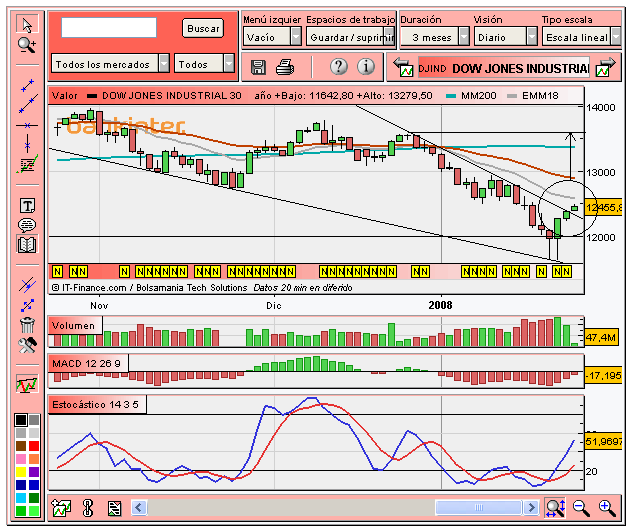Activate the magnifier zoom tool in sidebar
The image size is (630, 529).
[x=27, y=45]
